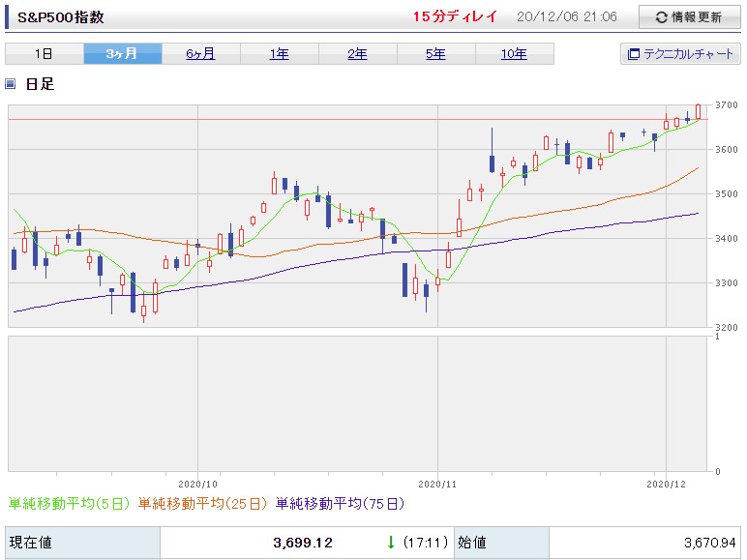Click the 始値 label cell

[x=501, y=543]
